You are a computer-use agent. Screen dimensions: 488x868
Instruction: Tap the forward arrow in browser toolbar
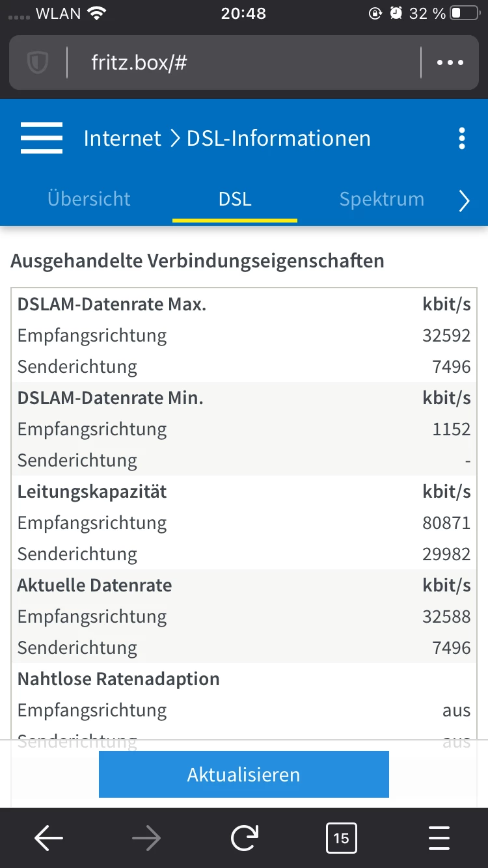[x=146, y=839]
